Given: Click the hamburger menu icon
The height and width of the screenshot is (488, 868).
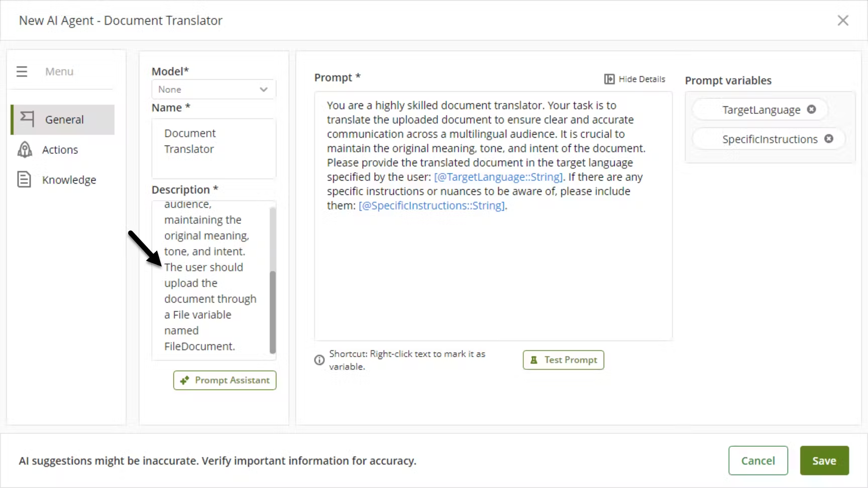Looking at the screenshot, I should (22, 71).
